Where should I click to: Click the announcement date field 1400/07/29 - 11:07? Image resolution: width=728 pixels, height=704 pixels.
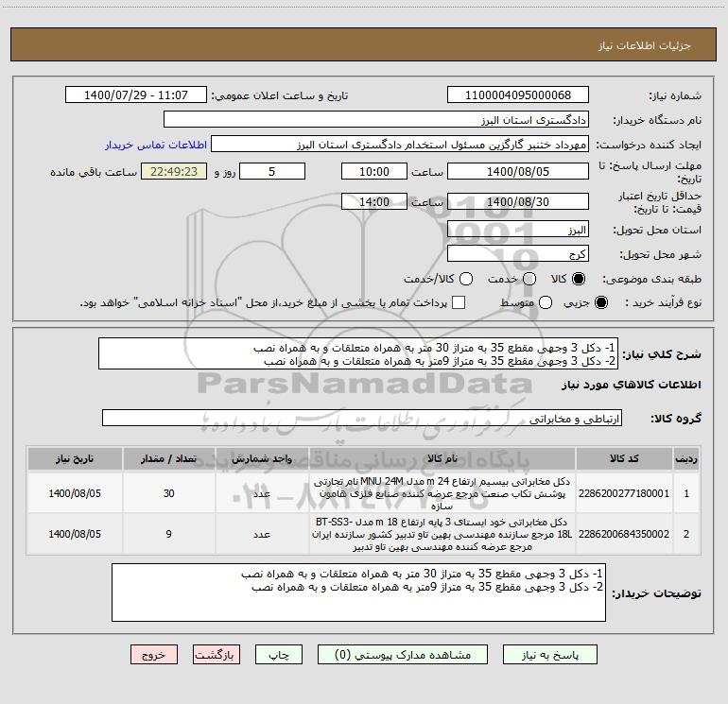136,94
